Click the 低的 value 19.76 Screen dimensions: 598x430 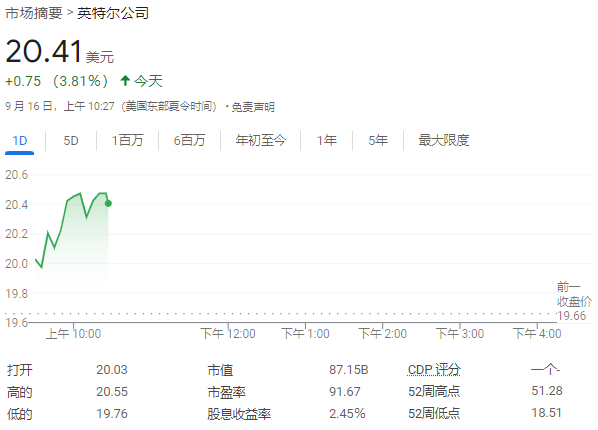coord(112,414)
